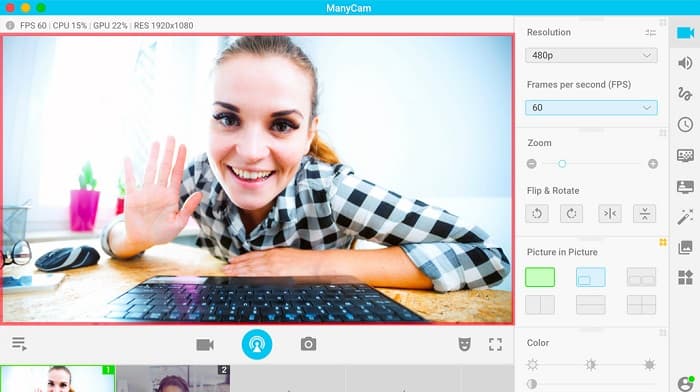The image size is (700, 392).
Task: Open the Chroma Key tab
Action: click(685, 155)
